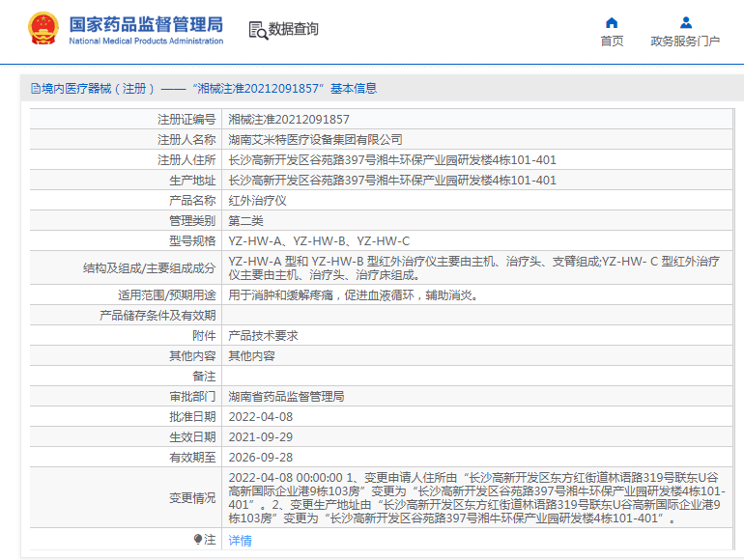The image size is (744, 560).
Task: Open 详情 link in the 注 row
Action: tap(240, 540)
